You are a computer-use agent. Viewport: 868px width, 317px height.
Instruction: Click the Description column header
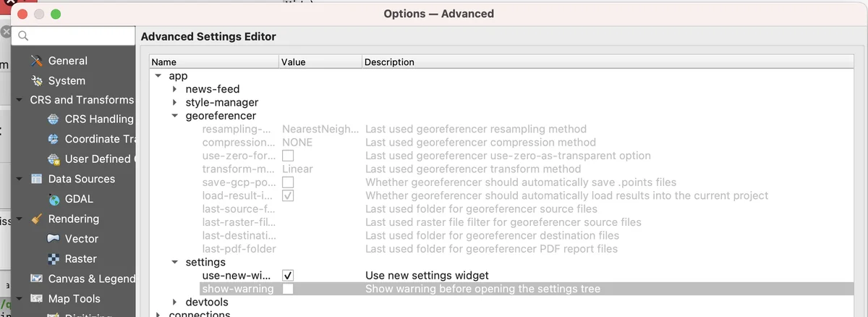coord(389,62)
